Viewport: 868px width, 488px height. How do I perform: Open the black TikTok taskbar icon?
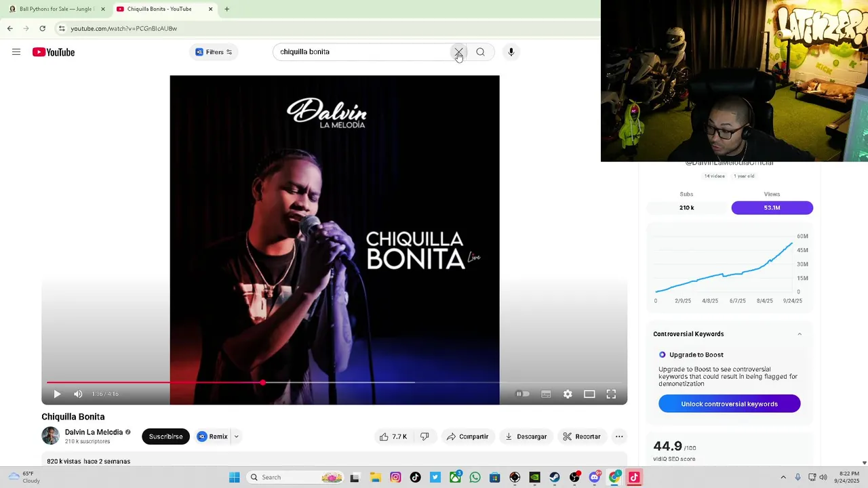415,477
